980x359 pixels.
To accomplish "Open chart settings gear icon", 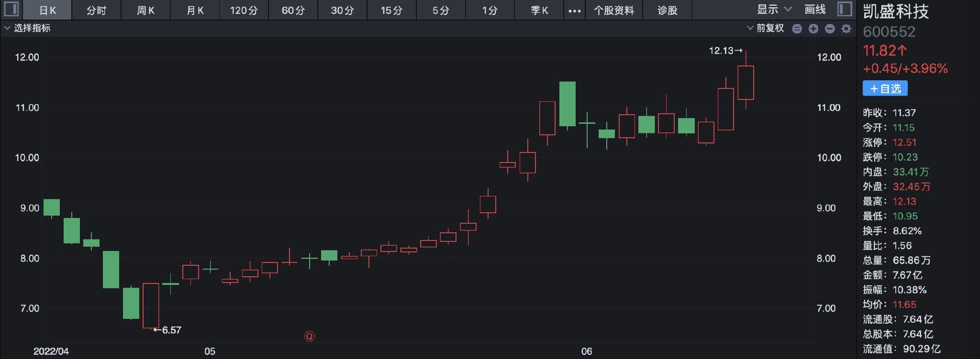I will (846, 29).
